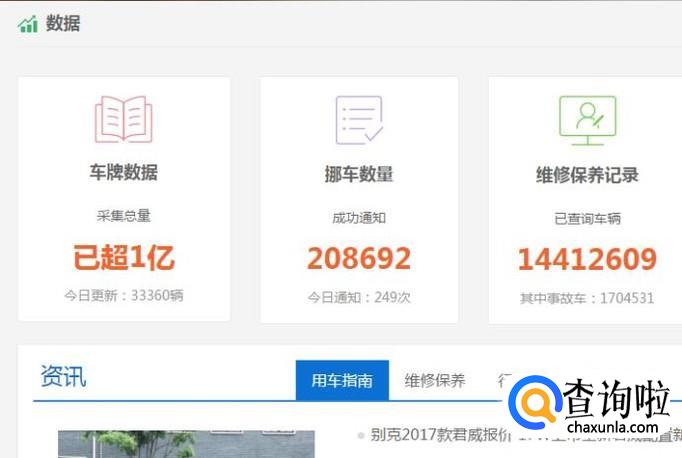Screen dimensions: 682x458
Task: Click the 今日通知：249次 text
Action: 359,298
